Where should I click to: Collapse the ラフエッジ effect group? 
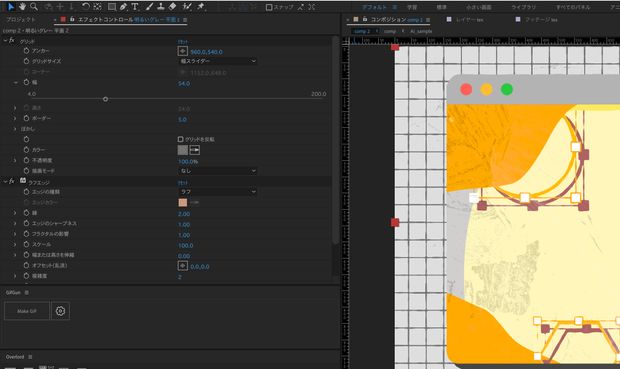(x=5, y=181)
